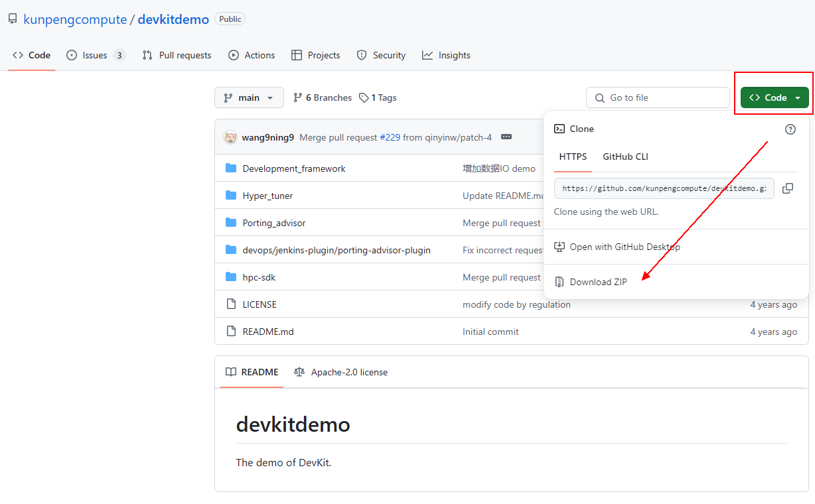The image size is (815, 504).
Task: Focus the Go to file search field
Action: 658,97
